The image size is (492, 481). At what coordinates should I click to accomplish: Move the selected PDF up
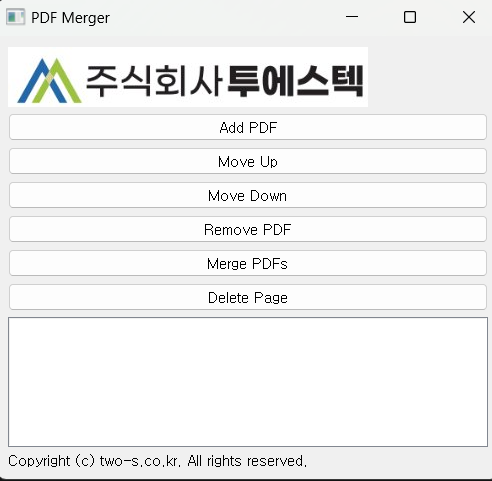tap(248, 161)
